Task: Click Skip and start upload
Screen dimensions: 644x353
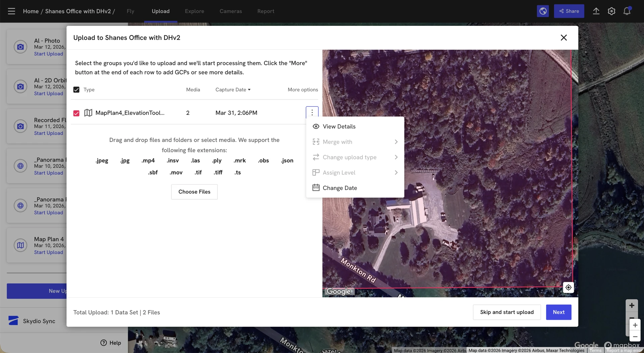Action: coord(506,312)
